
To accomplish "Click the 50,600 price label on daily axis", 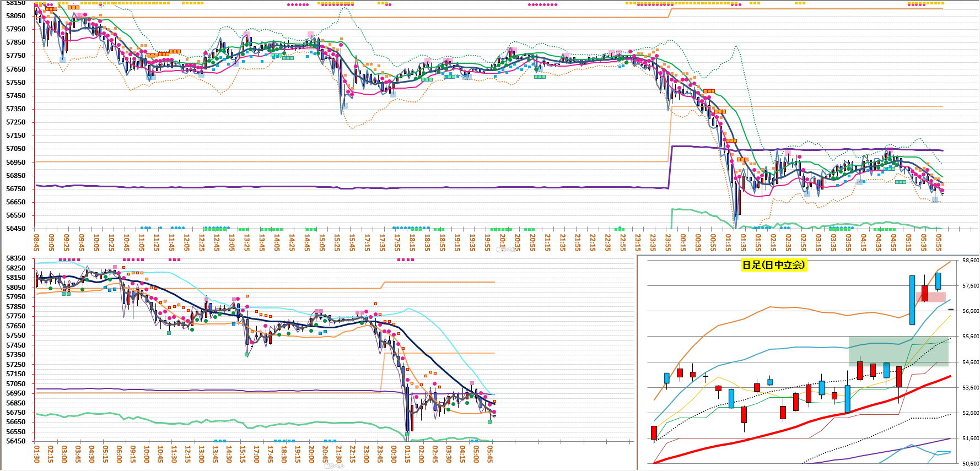I will [x=970, y=464].
